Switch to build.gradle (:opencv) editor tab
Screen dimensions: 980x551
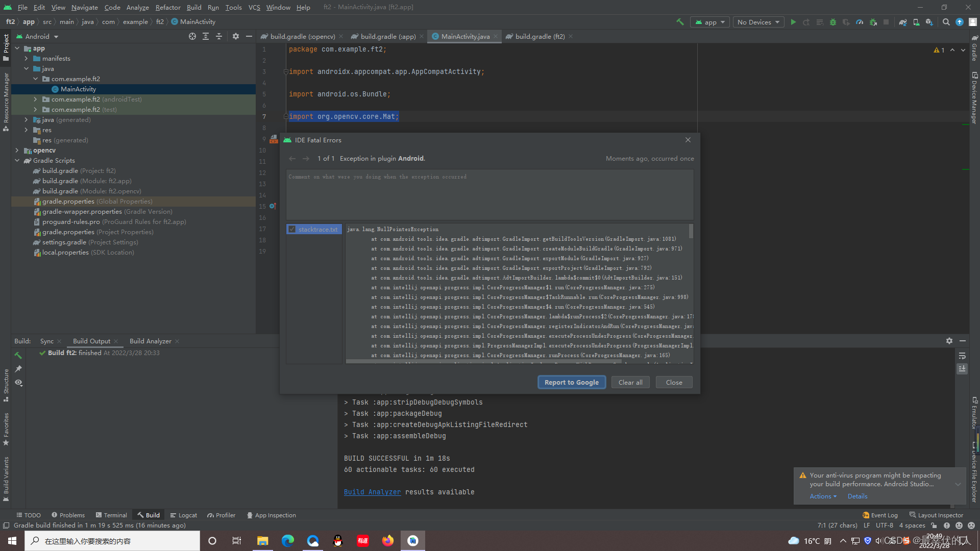tap(302, 36)
